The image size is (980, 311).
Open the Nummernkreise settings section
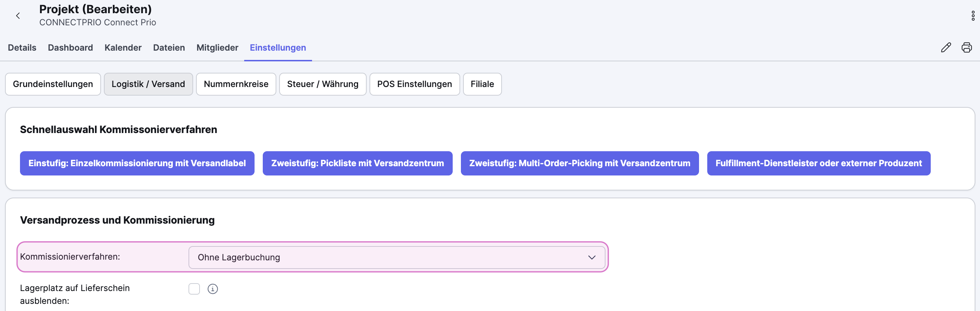[x=236, y=84]
